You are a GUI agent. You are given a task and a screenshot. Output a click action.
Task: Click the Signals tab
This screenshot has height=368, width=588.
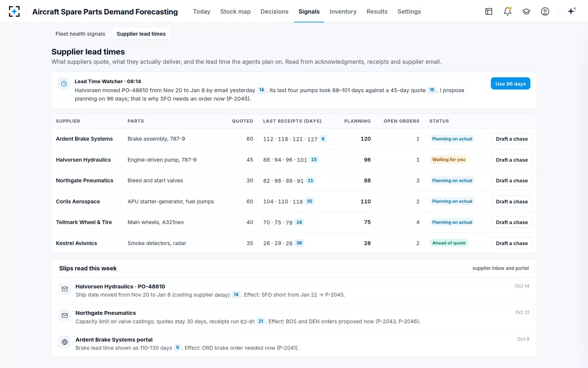click(x=309, y=11)
